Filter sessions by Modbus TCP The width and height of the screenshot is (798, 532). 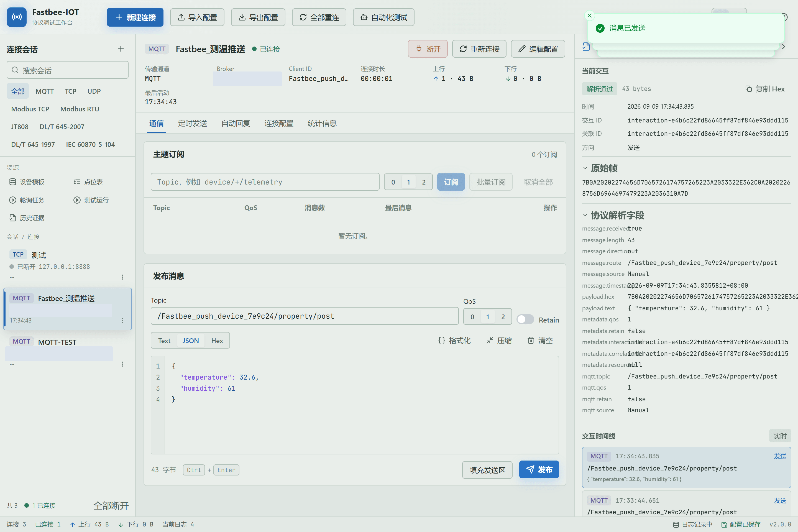coord(30,109)
